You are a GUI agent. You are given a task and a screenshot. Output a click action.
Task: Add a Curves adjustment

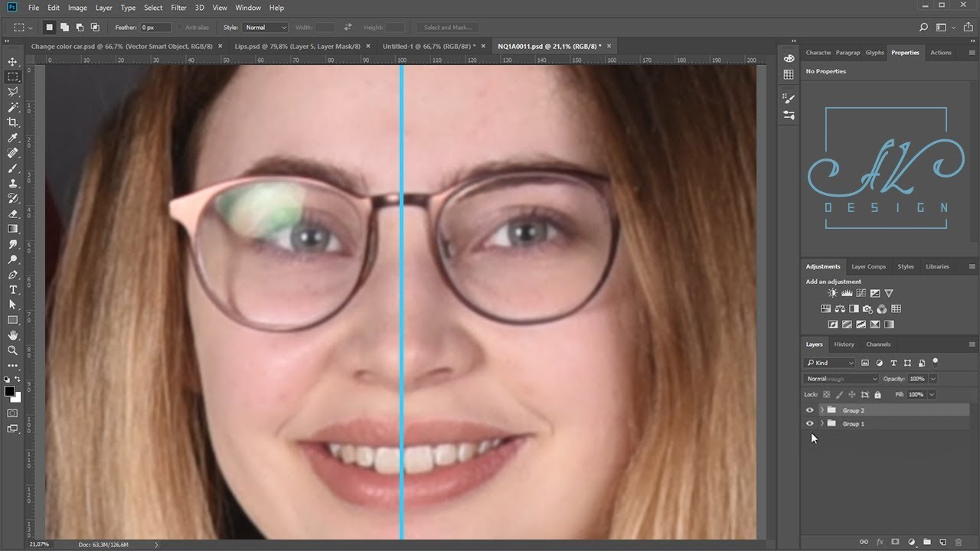coord(861,293)
